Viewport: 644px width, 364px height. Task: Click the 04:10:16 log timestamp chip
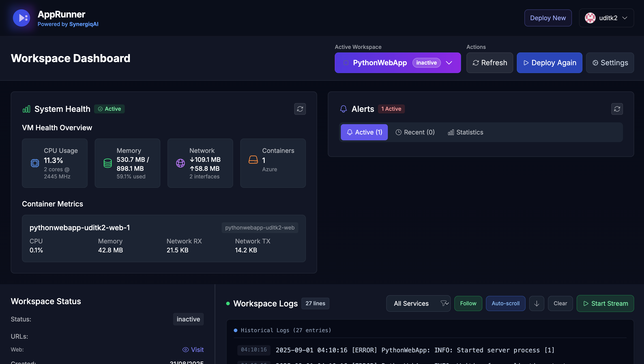coord(253,350)
